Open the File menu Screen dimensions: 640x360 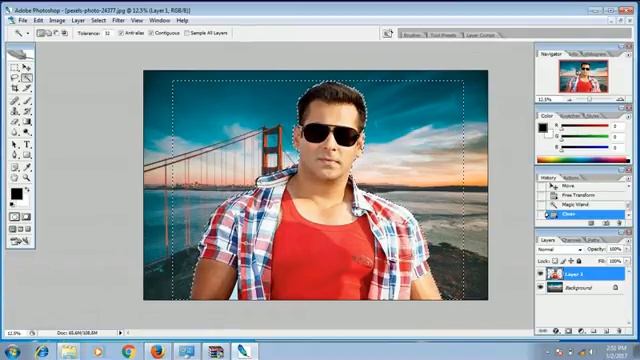(22, 20)
